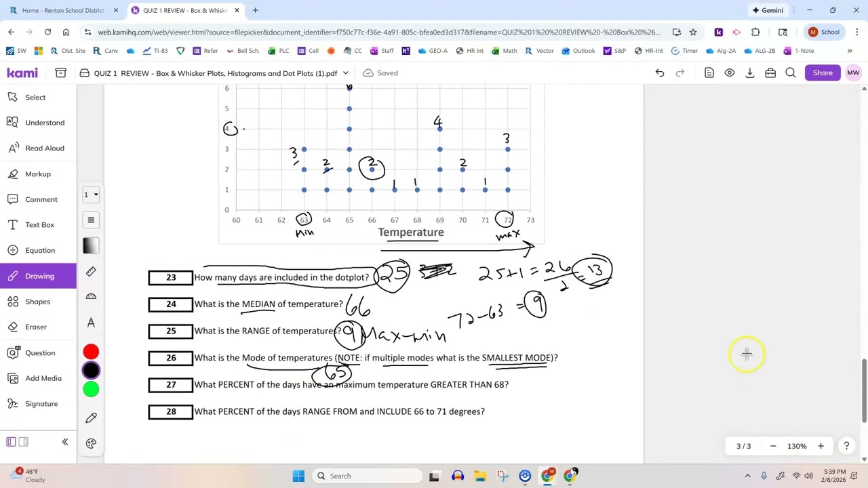Image resolution: width=868 pixels, height=488 pixels.
Task: Open the document title dropdown arrow
Action: pyautogui.click(x=345, y=73)
